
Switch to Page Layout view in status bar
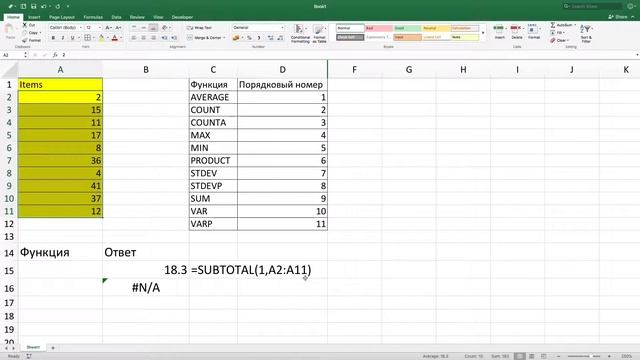531,356
